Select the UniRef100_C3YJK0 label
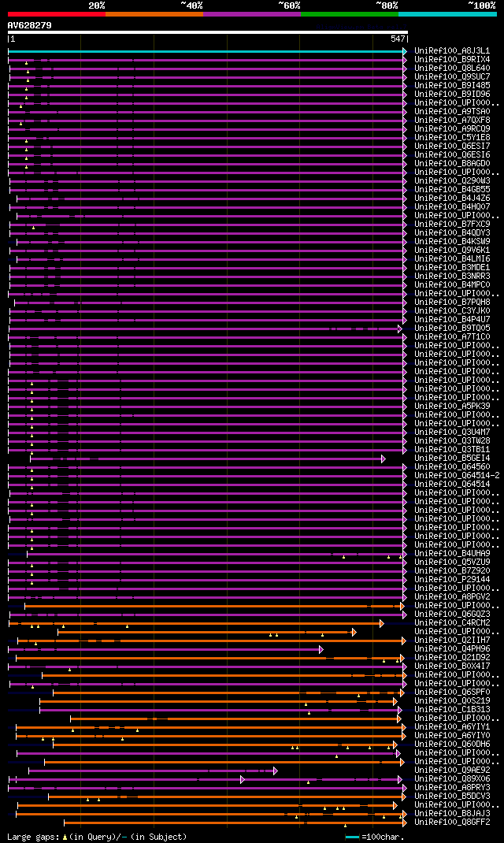Screen dimensions: 504x843 (x=452, y=311)
